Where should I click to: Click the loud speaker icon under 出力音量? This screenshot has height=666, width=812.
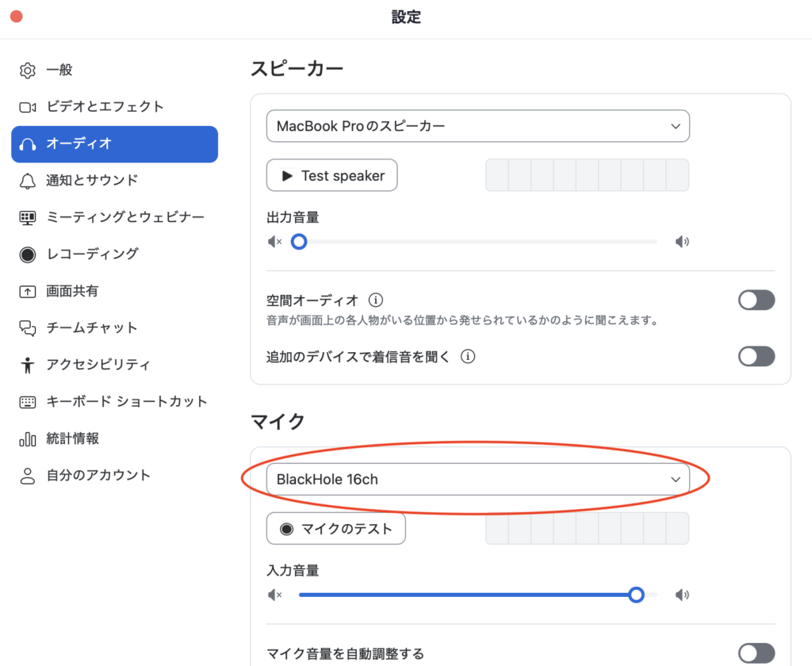(x=682, y=241)
